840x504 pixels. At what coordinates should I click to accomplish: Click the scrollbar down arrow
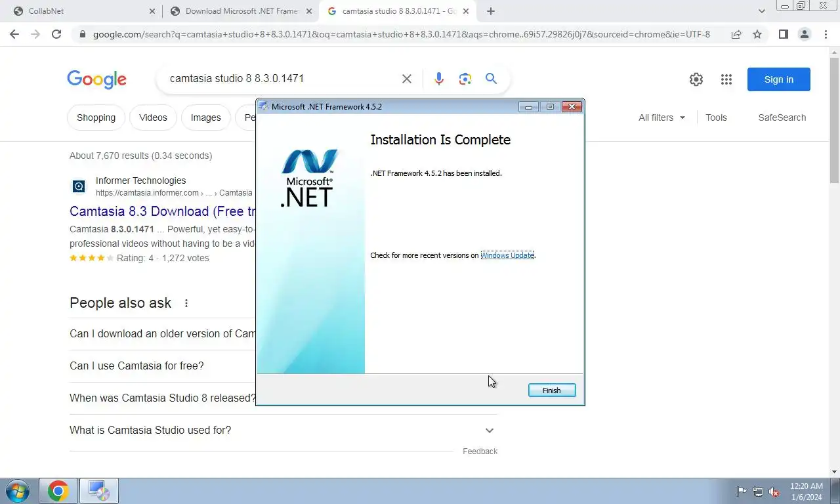(834, 471)
